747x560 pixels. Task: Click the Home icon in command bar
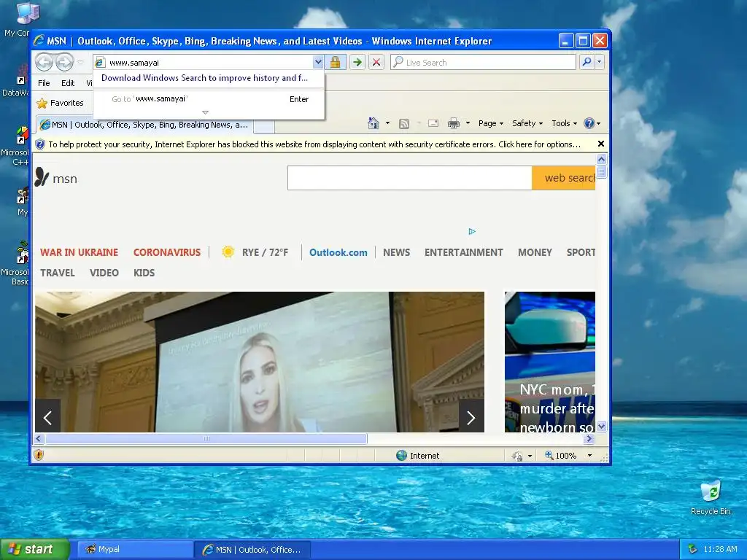pyautogui.click(x=373, y=123)
